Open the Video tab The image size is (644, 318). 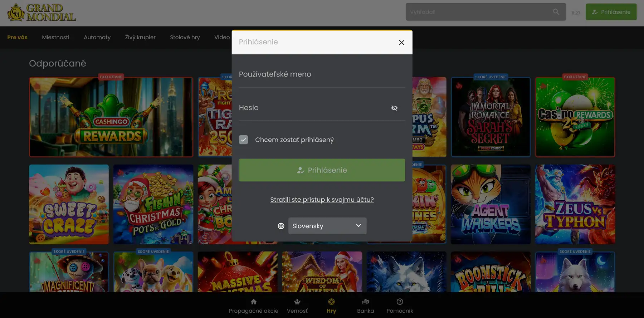coord(222,37)
